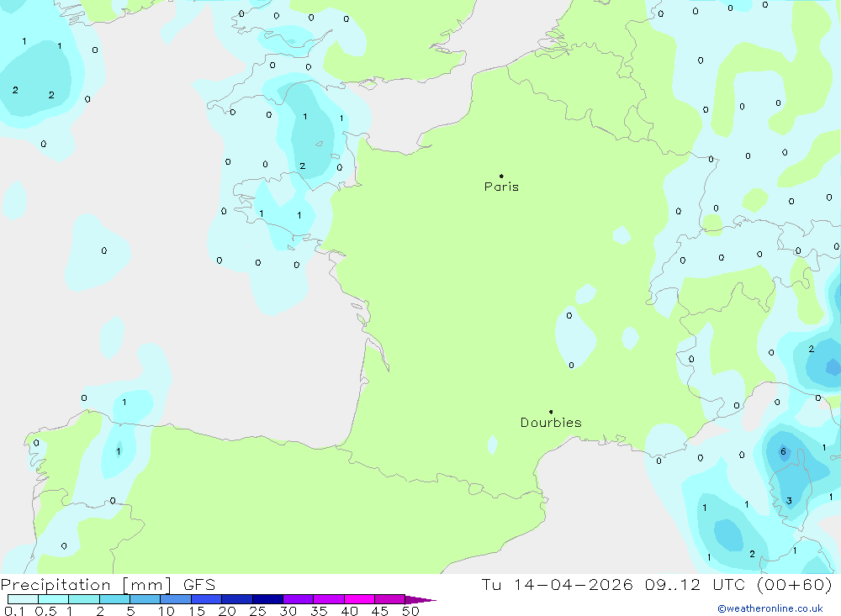841x616 pixels.
Task: Click the '(00+60)' forecast offset text
Action: click(x=795, y=584)
